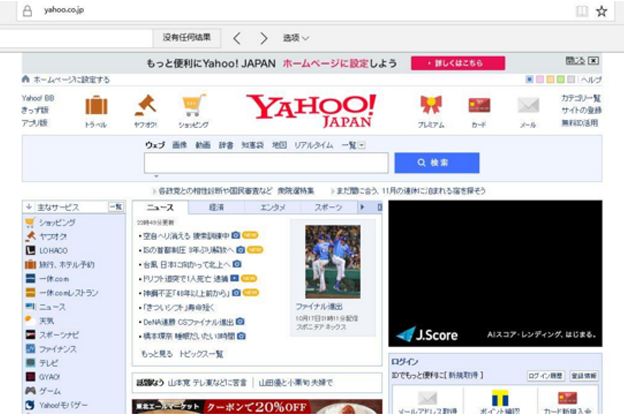This screenshot has width=624, height=416.
Task: Select the 動画 search tab
Action: click(203, 145)
